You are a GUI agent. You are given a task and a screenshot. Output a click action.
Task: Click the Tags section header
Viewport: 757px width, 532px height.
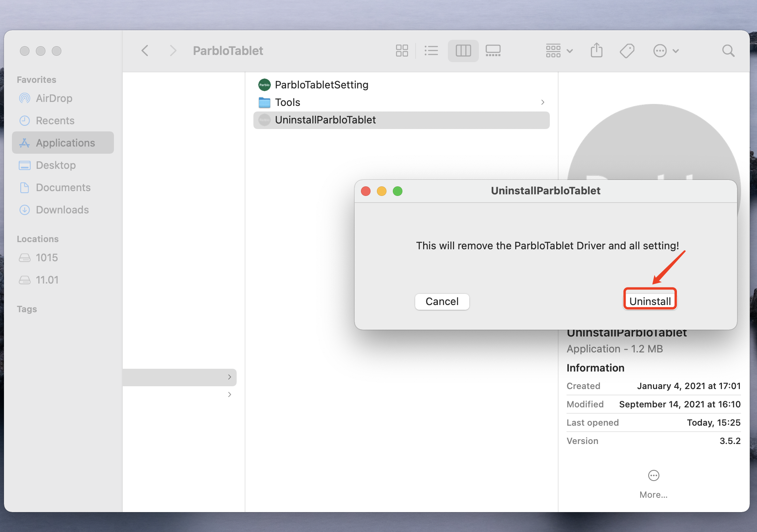[27, 309]
